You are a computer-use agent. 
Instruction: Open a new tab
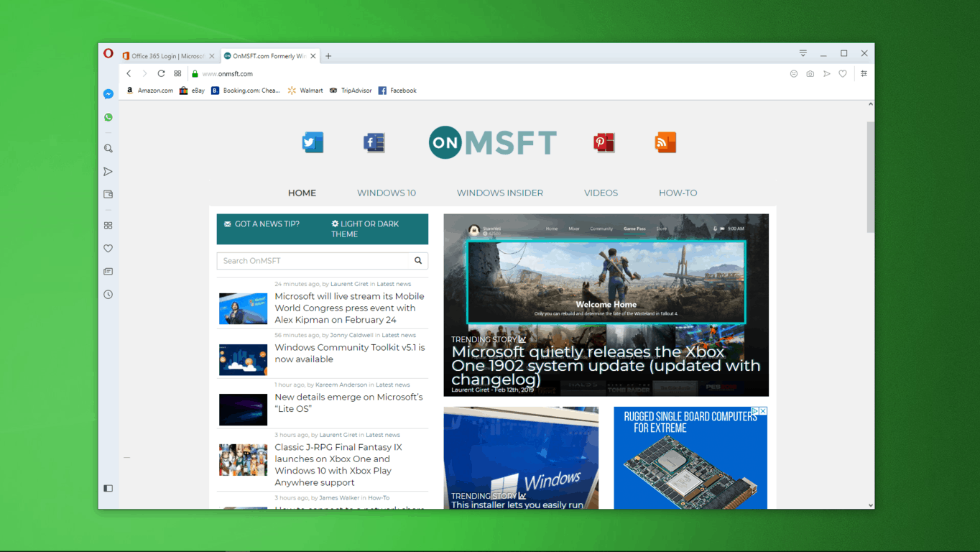(328, 56)
